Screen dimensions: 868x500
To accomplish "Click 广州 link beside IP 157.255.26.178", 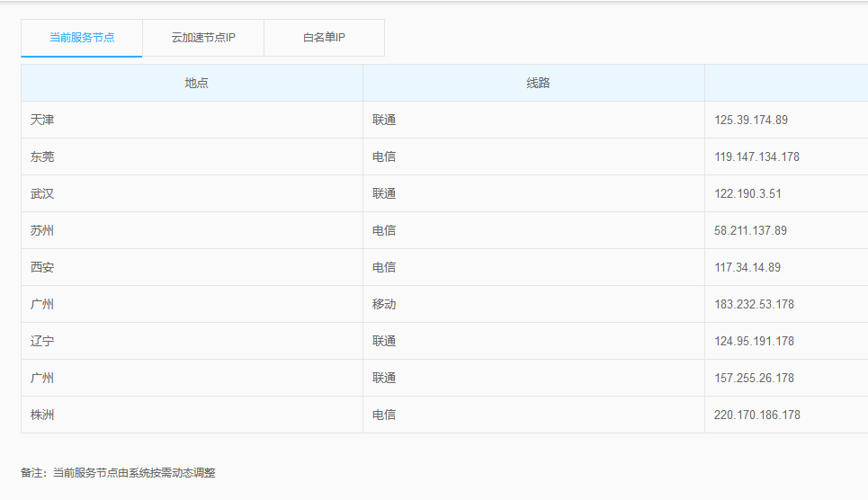I will 42,378.
